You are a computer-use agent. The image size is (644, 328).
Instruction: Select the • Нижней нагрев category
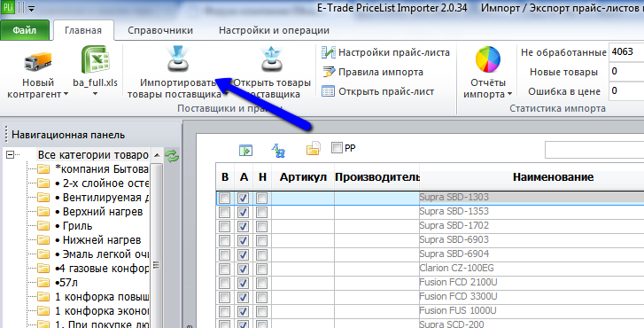(x=97, y=239)
